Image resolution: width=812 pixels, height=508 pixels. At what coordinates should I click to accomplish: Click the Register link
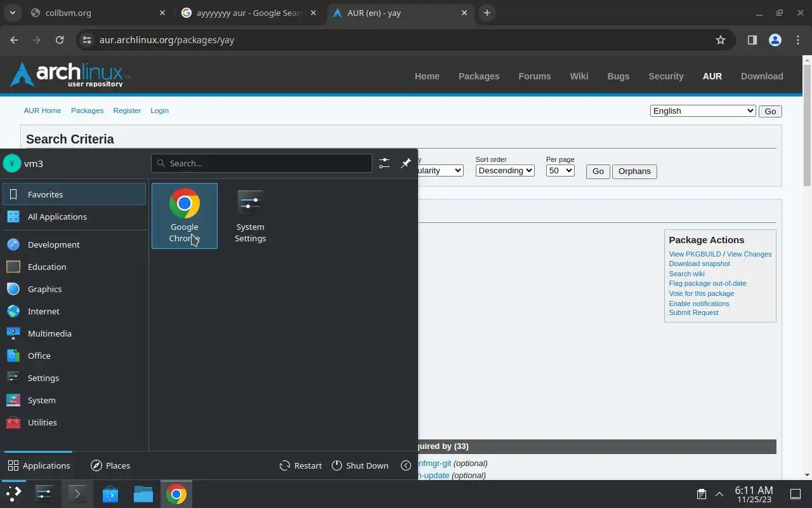[x=127, y=110]
